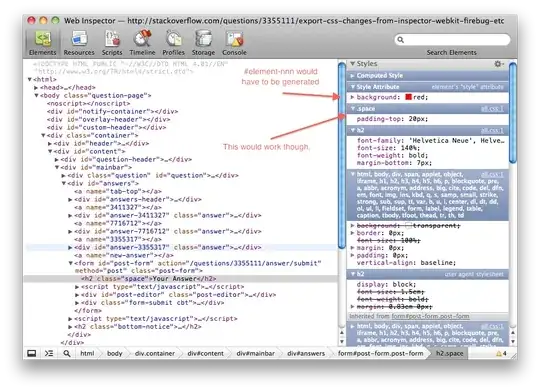
Task: Click the inherited form#post-form.post-form link
Action: (430, 316)
